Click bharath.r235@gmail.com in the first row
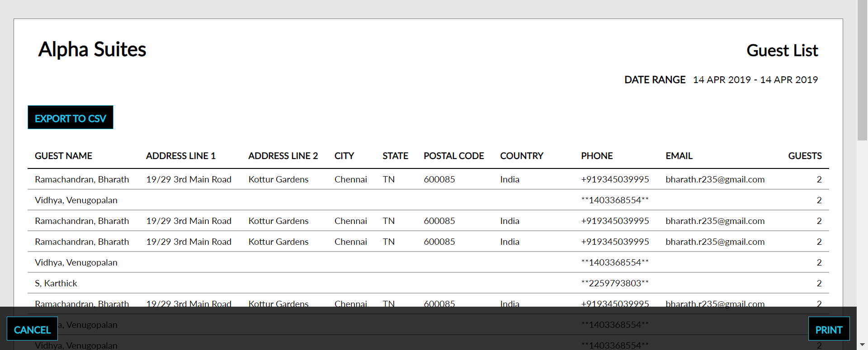This screenshot has height=350, width=868. click(x=715, y=179)
